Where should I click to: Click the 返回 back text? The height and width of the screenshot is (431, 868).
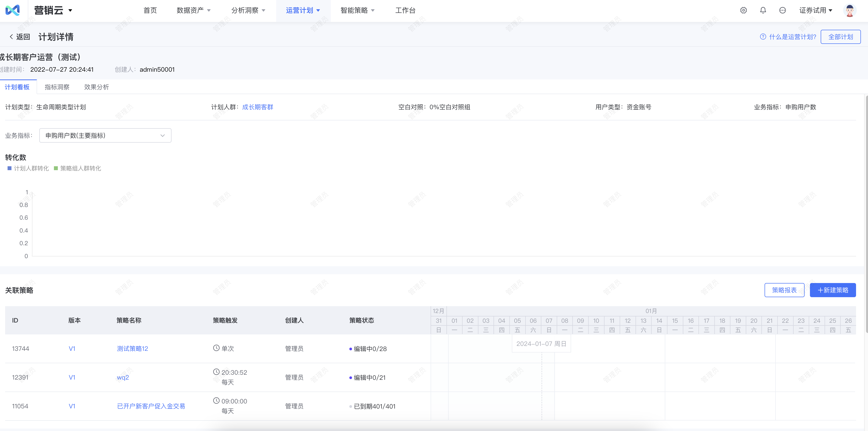coord(23,37)
